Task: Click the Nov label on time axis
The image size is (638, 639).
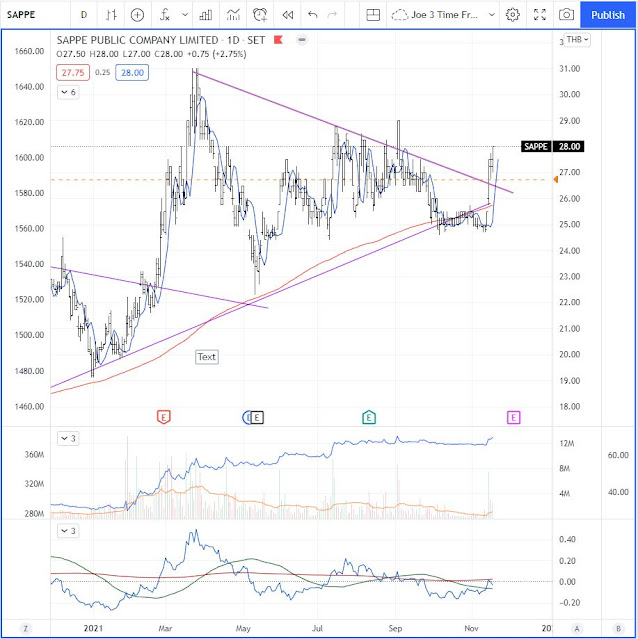Action: [x=471, y=628]
